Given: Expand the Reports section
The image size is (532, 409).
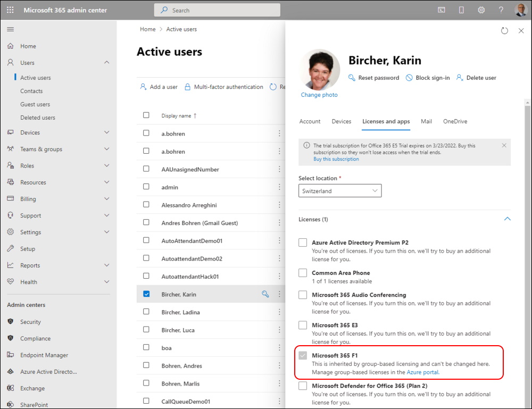Looking at the screenshot, I should click(106, 265).
